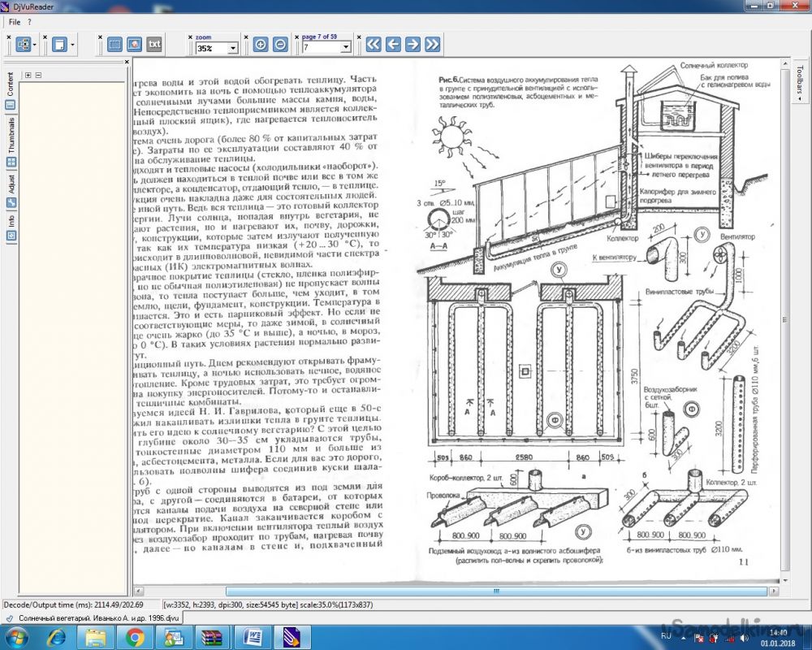Zoom in with the plus magnifier button
This screenshot has width=812, height=650.
261,45
